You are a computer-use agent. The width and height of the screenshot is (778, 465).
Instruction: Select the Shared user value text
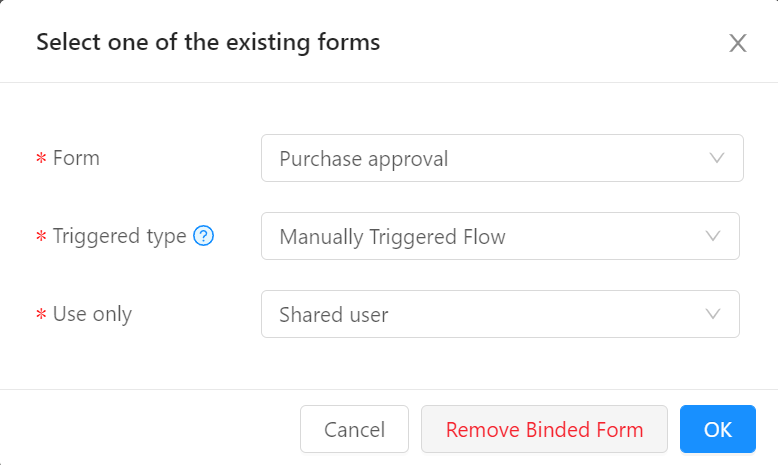click(x=333, y=315)
